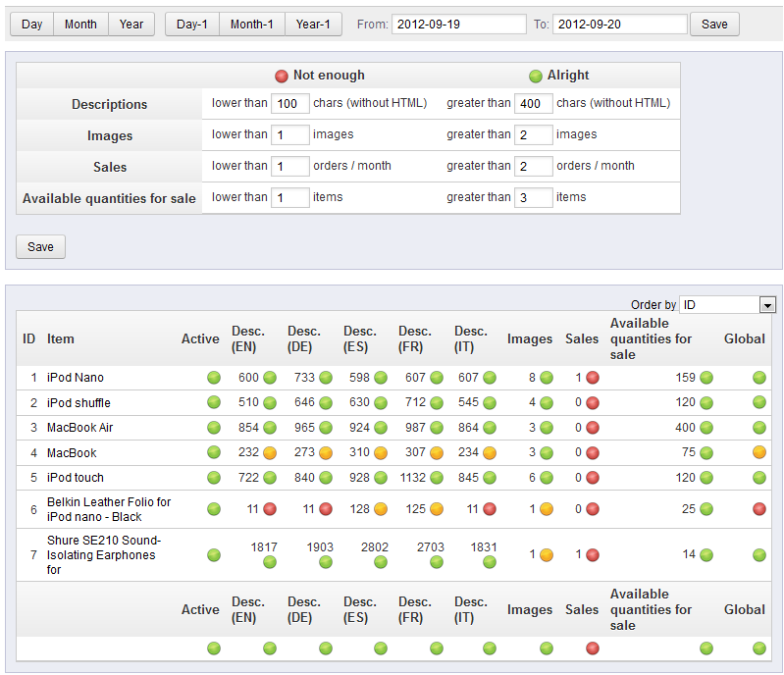Click green Available quantities icon for MacBook Air
Viewport: 784px width, 675px height.
[706, 428]
